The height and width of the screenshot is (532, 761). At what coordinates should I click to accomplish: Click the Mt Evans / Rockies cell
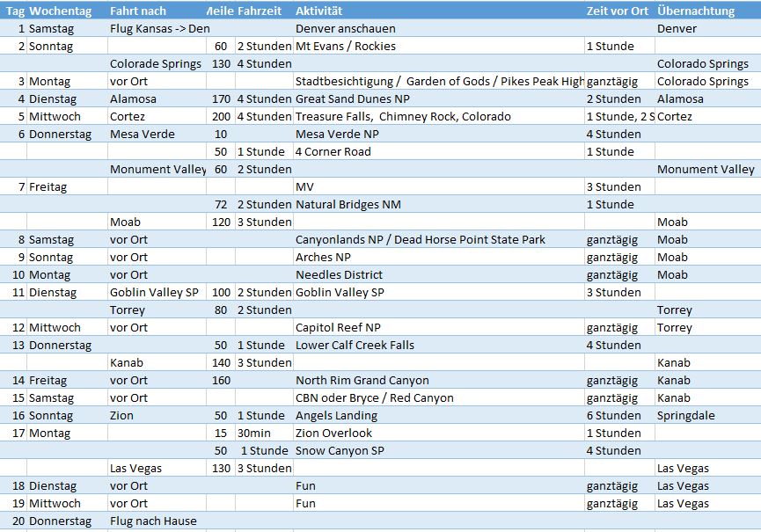pyautogui.click(x=346, y=46)
